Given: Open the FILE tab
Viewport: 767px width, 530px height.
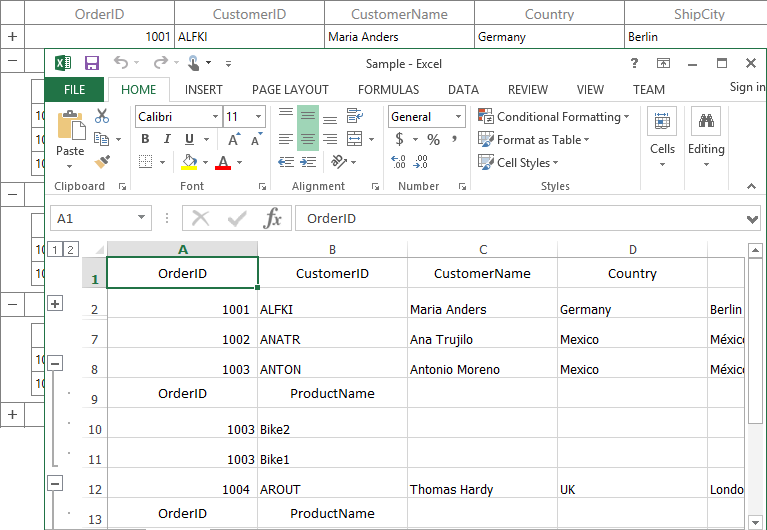Looking at the screenshot, I should coord(74,90).
